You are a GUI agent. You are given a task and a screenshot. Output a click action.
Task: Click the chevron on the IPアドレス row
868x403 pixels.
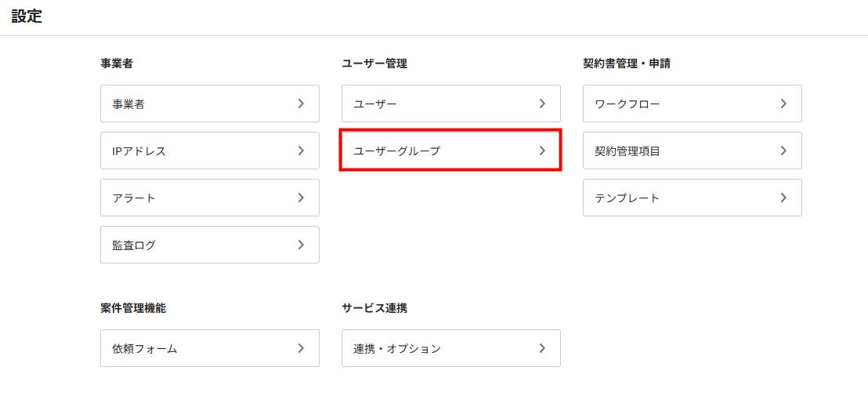(301, 151)
